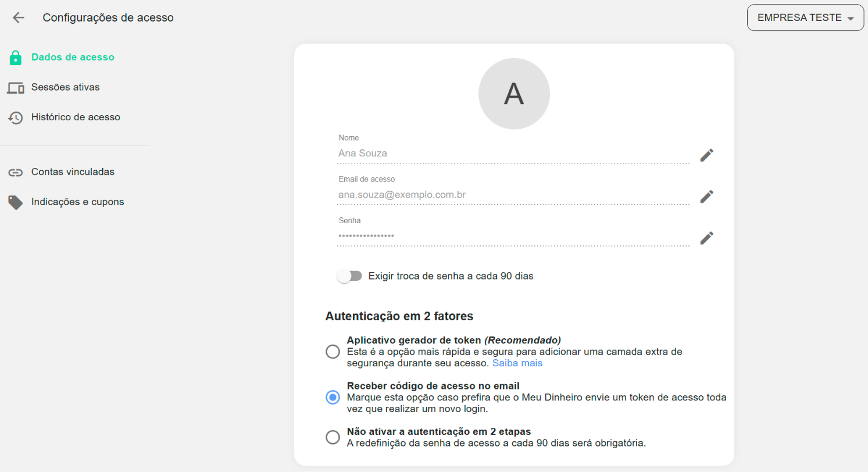Click the history clock icon

[15, 117]
